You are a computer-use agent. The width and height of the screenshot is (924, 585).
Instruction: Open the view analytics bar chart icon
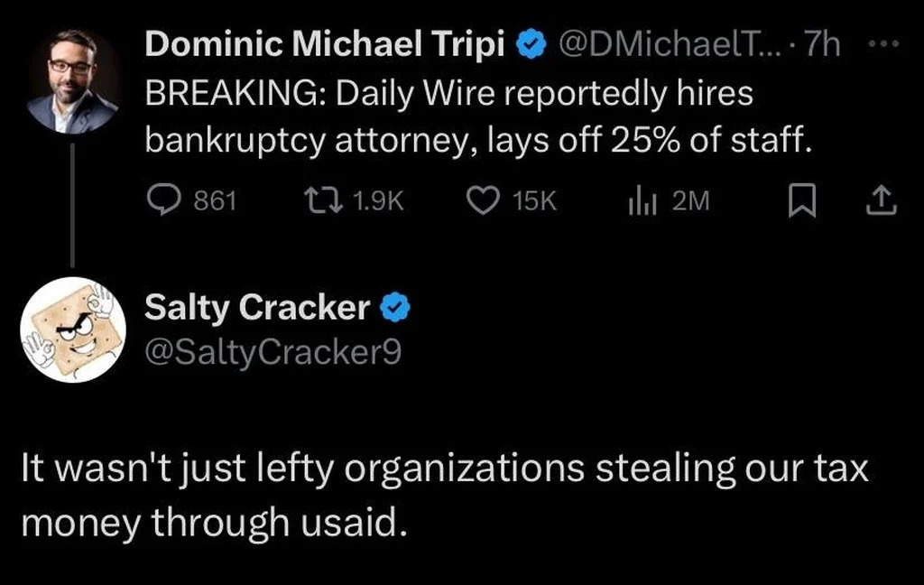point(641,201)
